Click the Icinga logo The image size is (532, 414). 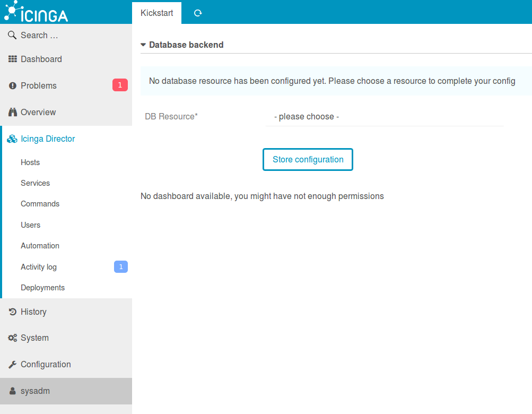(x=36, y=12)
